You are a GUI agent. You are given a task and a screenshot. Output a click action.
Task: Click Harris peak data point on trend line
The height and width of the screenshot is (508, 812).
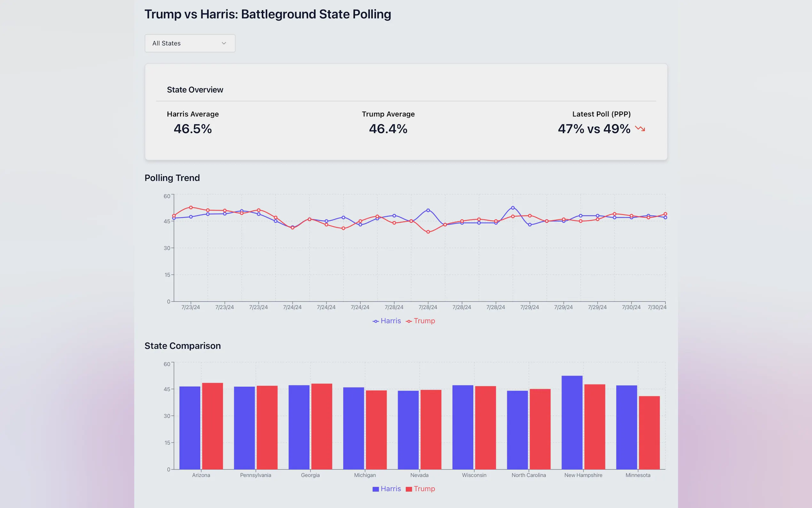point(512,208)
